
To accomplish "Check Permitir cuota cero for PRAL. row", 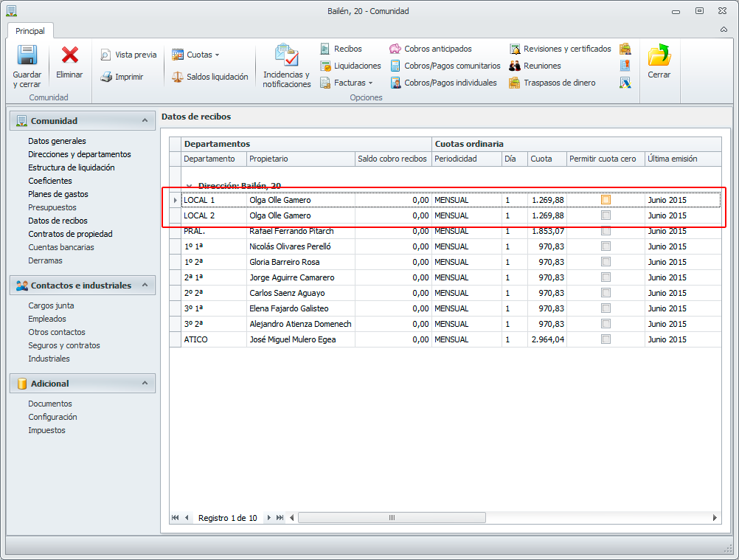I will [606, 231].
